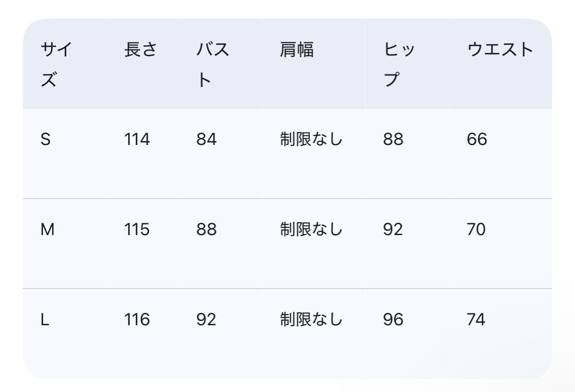Click waist value 66 for size S
575x392 pixels.
pos(477,139)
